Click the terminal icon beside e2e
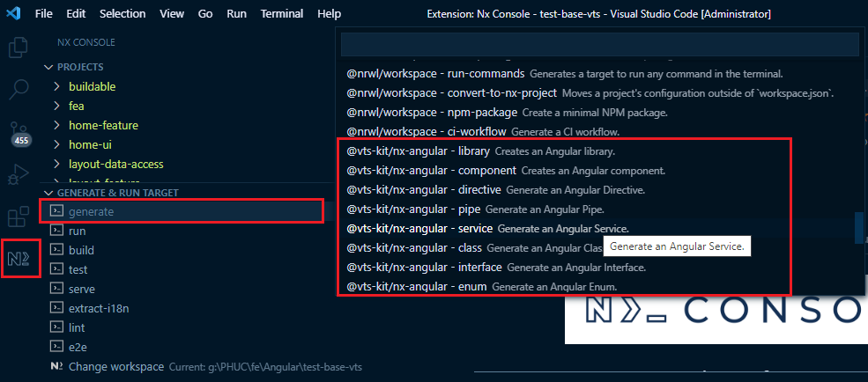 (56, 347)
